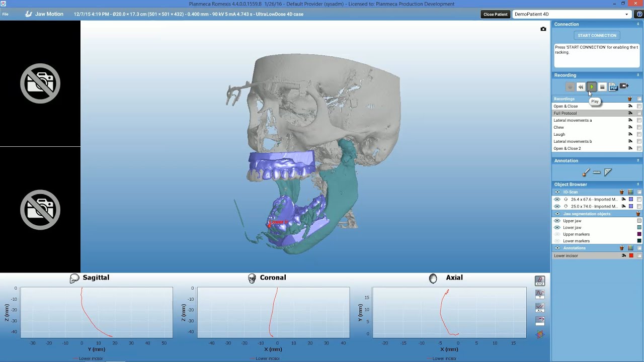Open IO-Scan color grid icon
This screenshot has width=644, height=362.
point(631,192)
